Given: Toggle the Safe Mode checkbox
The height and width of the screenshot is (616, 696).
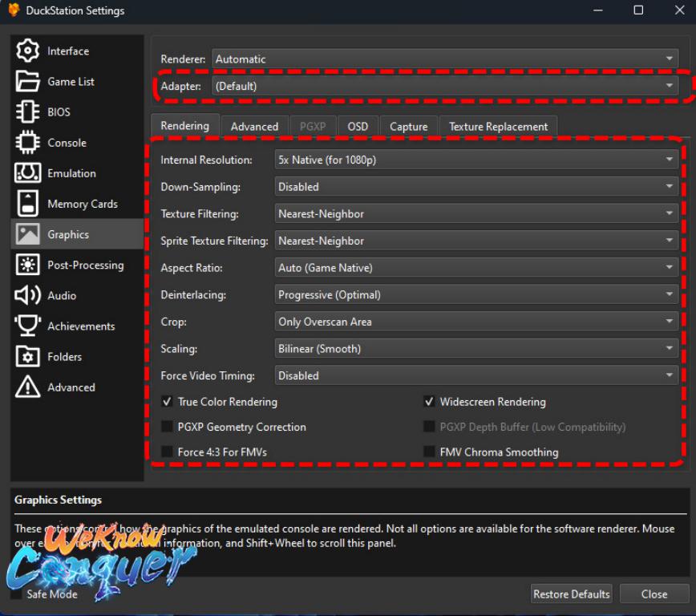Looking at the screenshot, I should point(16,594).
